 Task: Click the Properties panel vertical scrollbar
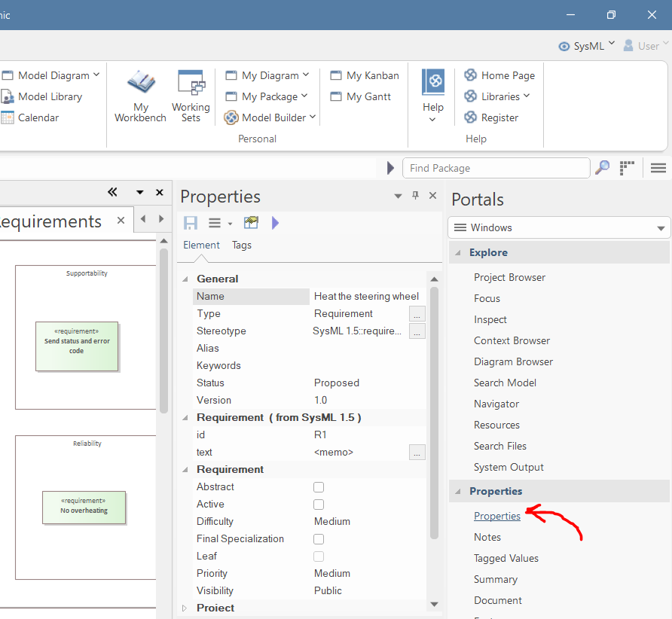433,413
